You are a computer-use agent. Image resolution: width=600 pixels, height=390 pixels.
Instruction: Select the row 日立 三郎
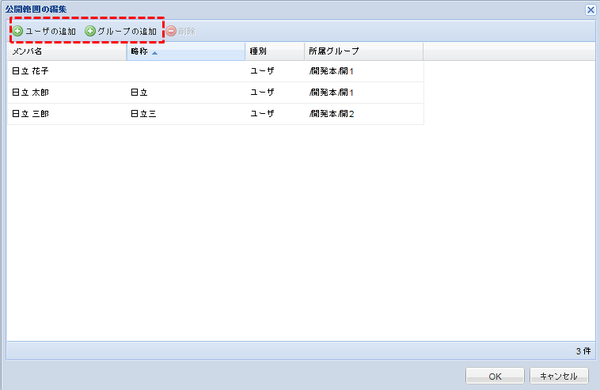[x=215, y=114]
